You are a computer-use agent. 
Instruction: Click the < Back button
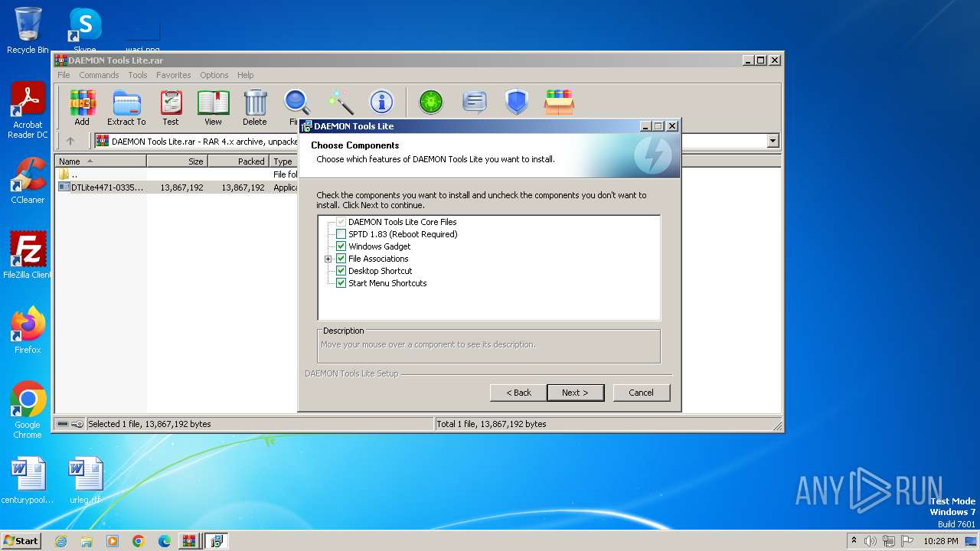pyautogui.click(x=518, y=393)
